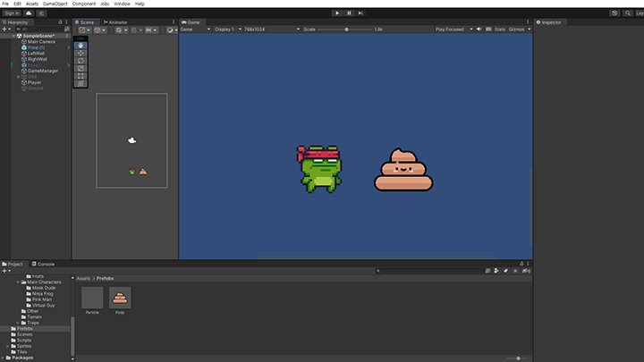The height and width of the screenshot is (362, 644).
Task: Open Hierarchy create plus dropdown
Action: pos(6,29)
